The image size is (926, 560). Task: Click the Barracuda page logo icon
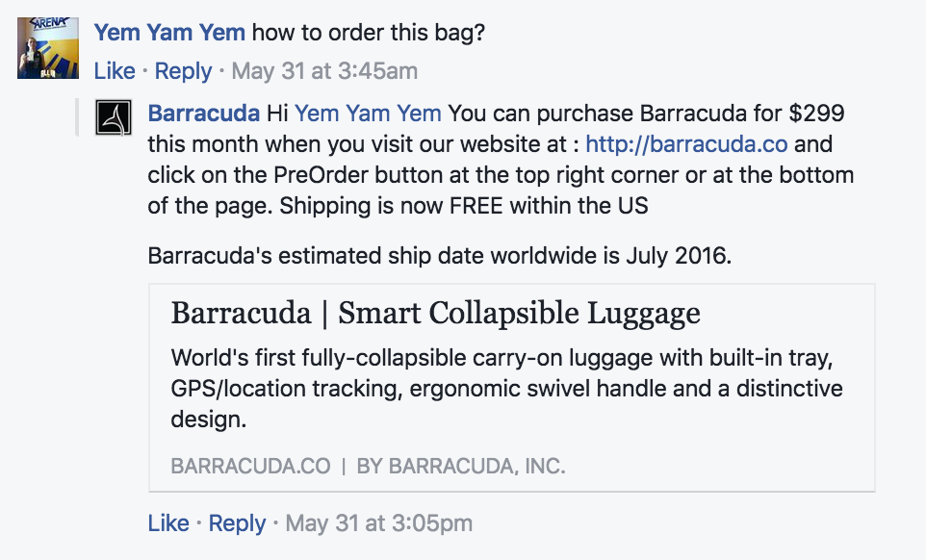click(114, 117)
